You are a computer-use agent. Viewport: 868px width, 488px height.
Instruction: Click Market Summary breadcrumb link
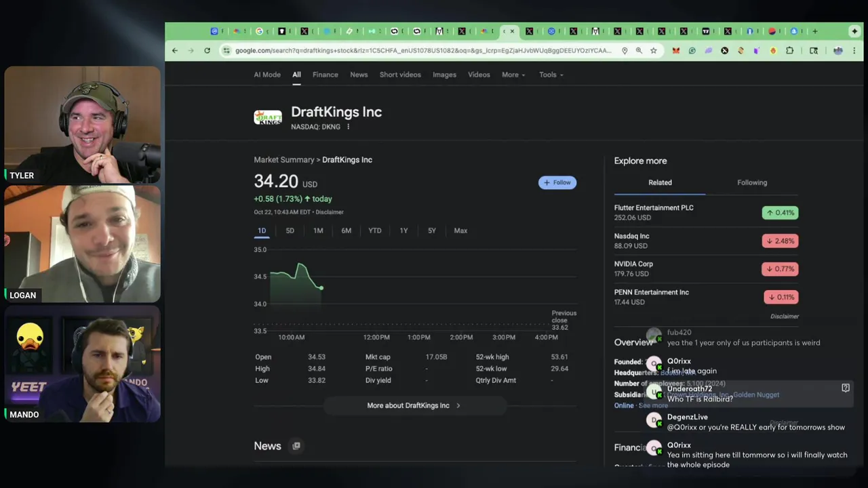click(x=284, y=160)
